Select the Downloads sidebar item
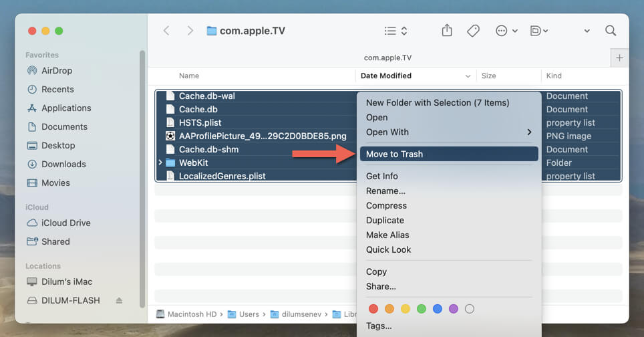Image resolution: width=644 pixels, height=337 pixels. [x=63, y=164]
